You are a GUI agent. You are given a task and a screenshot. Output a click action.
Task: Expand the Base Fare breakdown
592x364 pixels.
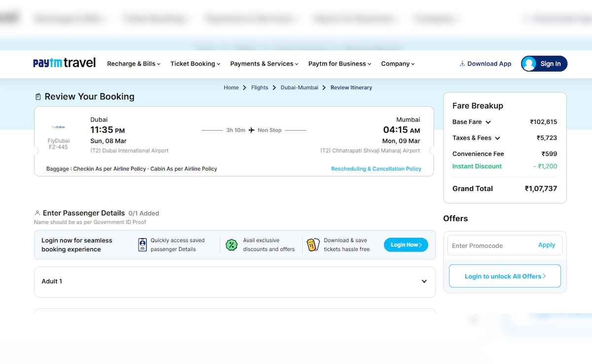(x=488, y=122)
